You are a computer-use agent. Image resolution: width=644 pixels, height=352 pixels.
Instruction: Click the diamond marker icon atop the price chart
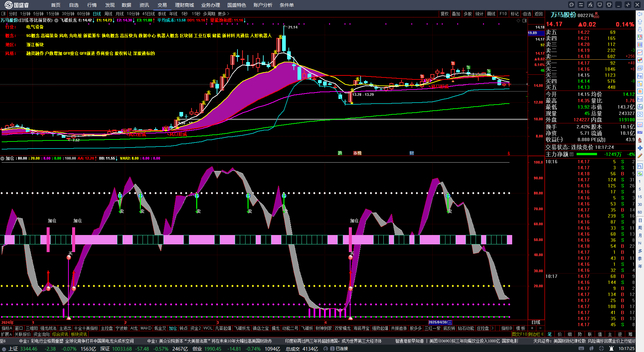coord(518,20)
